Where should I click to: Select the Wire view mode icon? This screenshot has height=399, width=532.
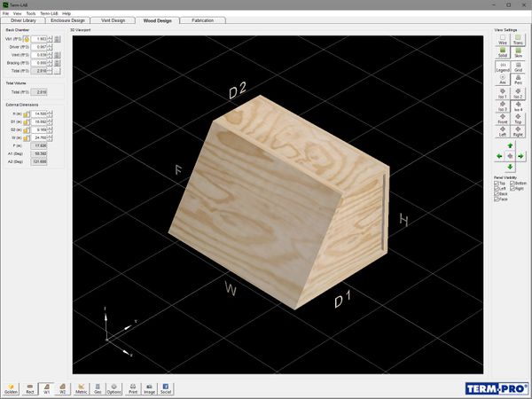pyautogui.click(x=502, y=39)
